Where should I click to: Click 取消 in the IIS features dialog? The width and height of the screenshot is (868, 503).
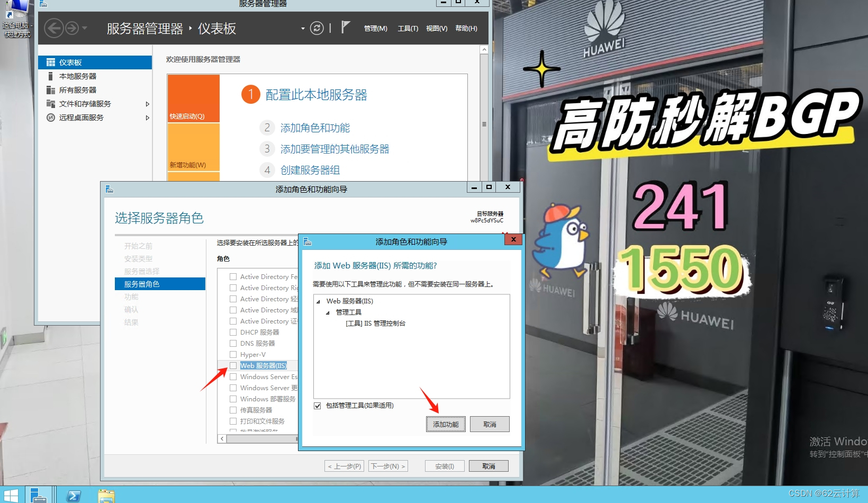pos(490,424)
